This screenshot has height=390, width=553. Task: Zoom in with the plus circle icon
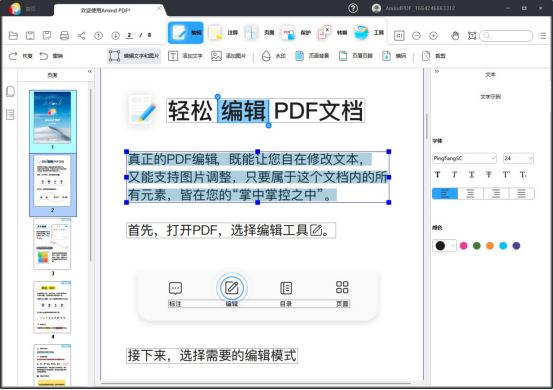(x=433, y=36)
